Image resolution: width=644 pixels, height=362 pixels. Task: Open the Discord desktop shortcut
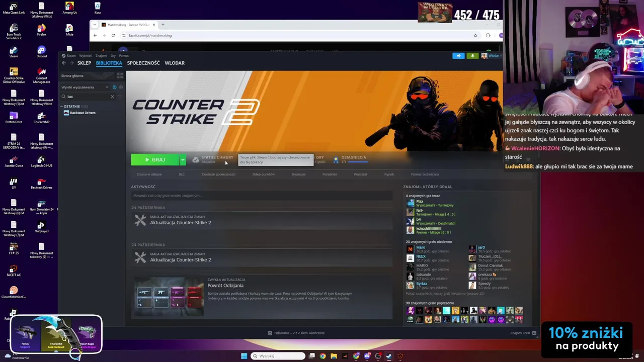[x=41, y=51]
